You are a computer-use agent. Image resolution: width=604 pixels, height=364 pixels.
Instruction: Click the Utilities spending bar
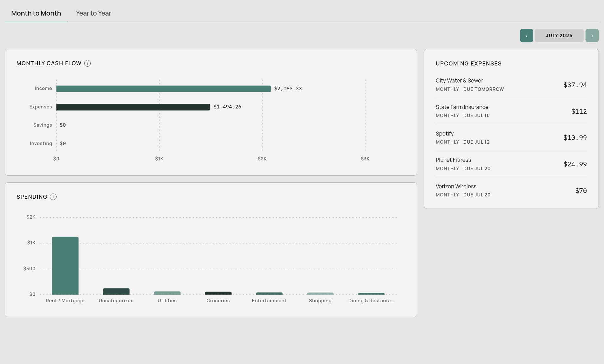pyautogui.click(x=167, y=293)
